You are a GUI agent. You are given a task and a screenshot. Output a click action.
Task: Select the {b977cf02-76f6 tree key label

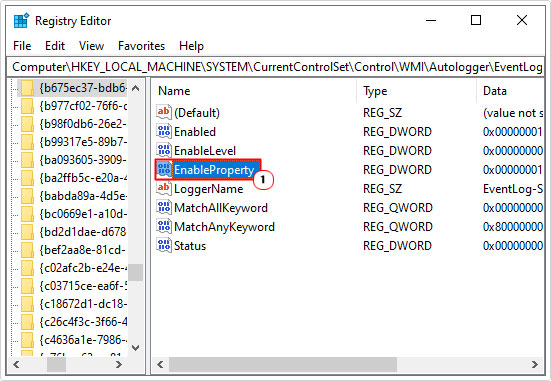click(x=83, y=106)
